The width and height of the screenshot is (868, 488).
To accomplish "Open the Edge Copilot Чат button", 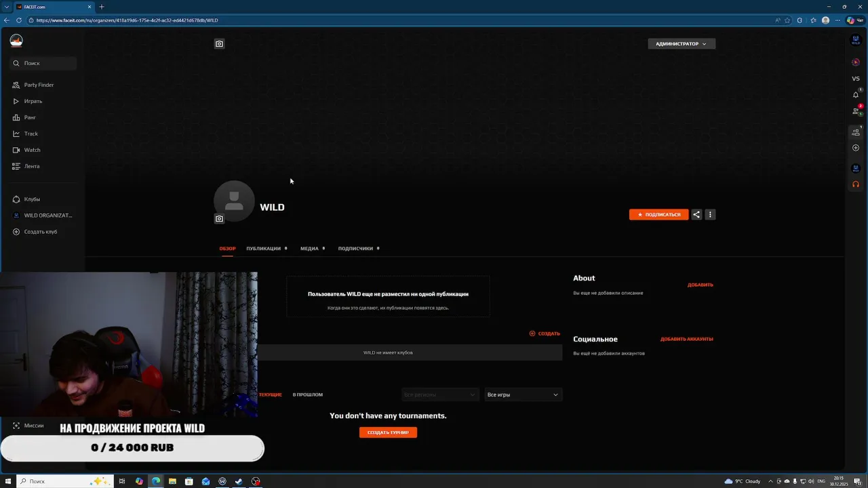I will click(855, 20).
